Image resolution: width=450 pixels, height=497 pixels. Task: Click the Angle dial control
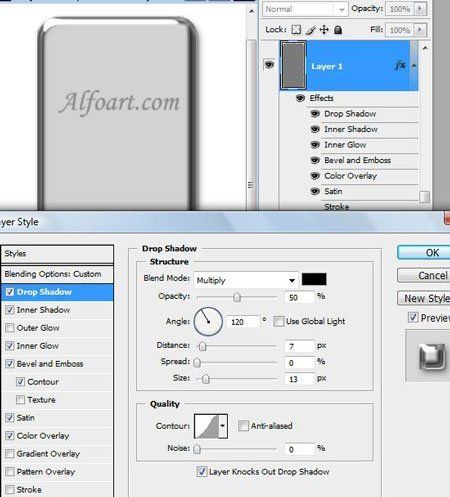coord(208,321)
